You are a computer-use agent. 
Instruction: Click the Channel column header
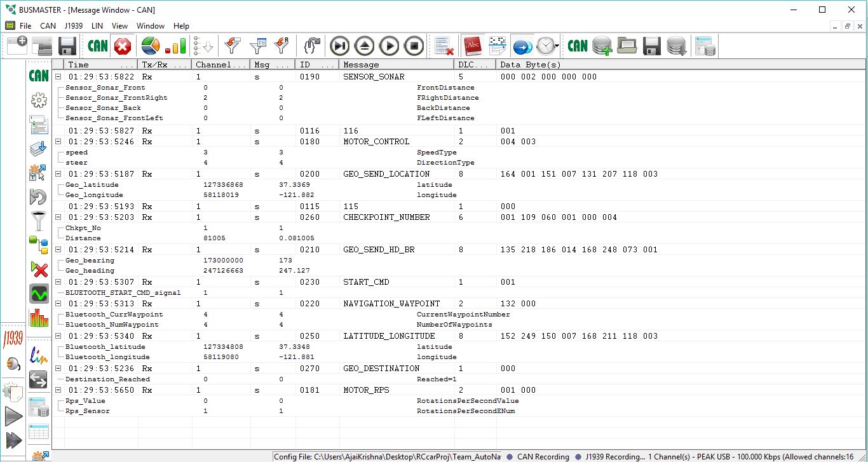click(220, 64)
